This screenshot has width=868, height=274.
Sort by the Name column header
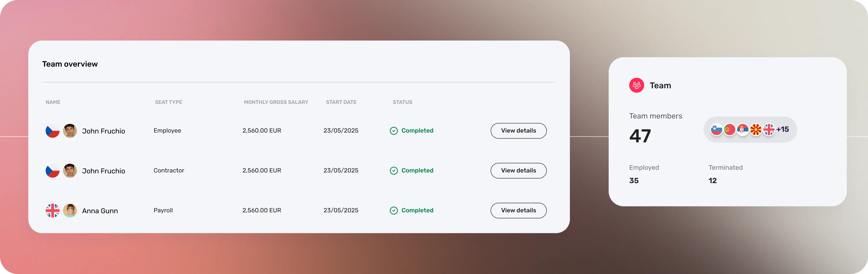53,102
